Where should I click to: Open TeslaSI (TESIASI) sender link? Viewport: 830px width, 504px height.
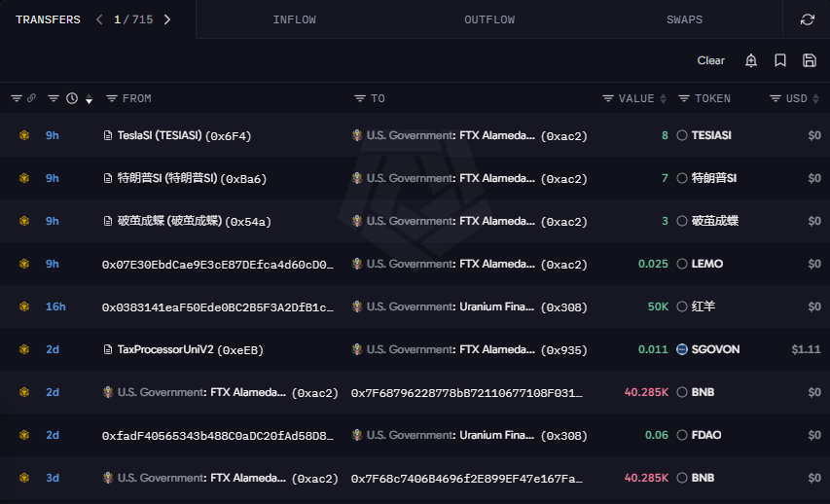coord(184,135)
